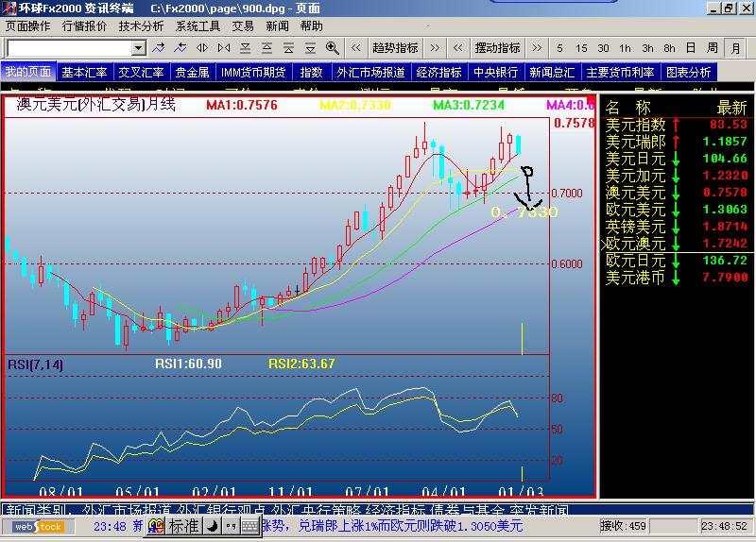Select the 3h timeframe
This screenshot has height=542, width=756.
[x=647, y=48]
